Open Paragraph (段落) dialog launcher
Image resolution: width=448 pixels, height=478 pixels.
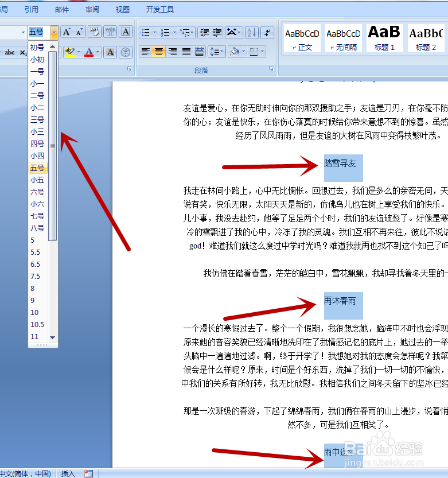tap(271, 69)
